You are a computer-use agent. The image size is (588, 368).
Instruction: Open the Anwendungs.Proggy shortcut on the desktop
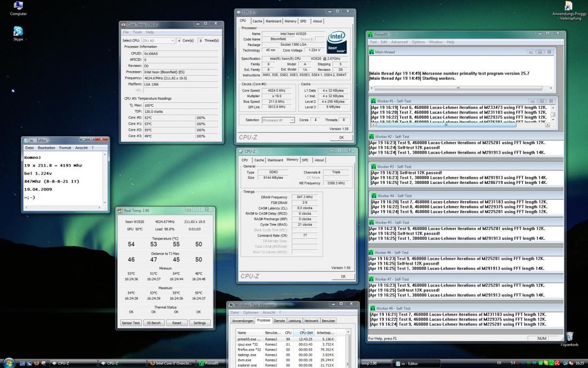568,11
